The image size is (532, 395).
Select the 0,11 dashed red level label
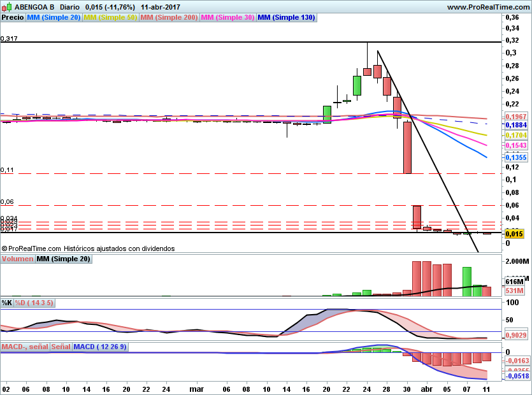coord(7,170)
